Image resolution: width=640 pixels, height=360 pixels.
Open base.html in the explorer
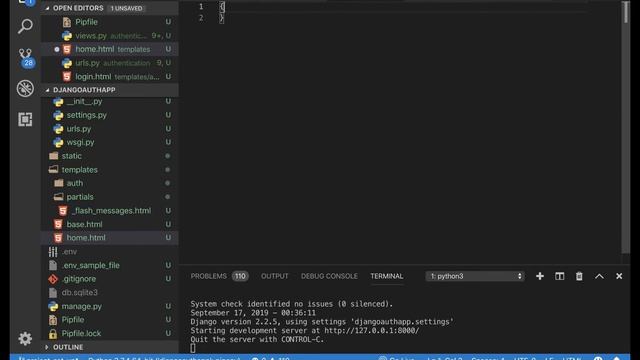click(x=109, y=224)
